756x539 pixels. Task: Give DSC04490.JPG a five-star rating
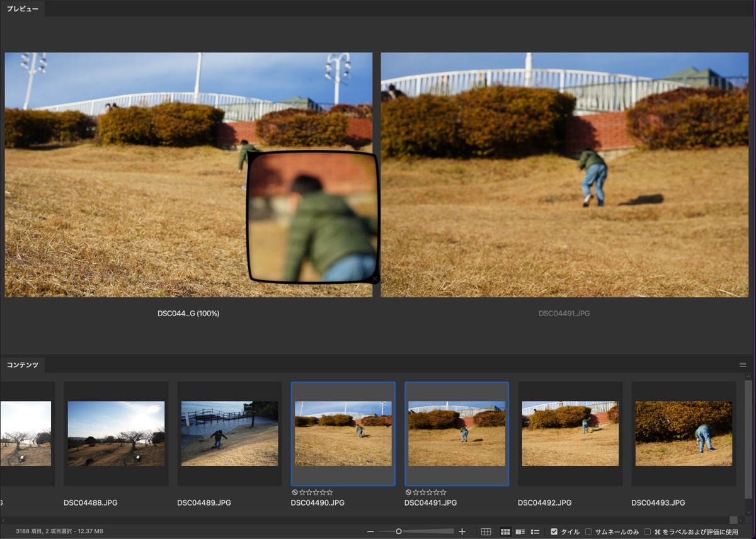(329, 492)
